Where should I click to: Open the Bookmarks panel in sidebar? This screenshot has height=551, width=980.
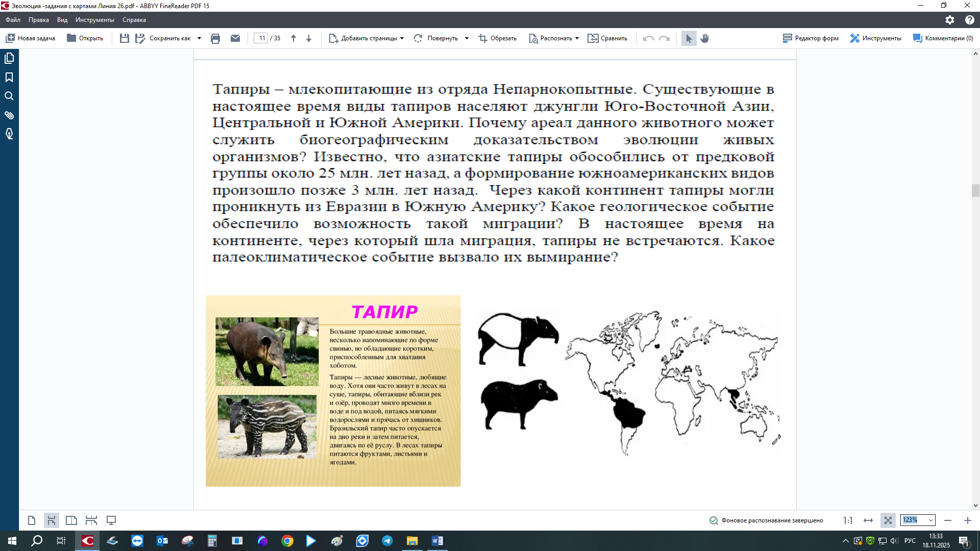pos(9,77)
